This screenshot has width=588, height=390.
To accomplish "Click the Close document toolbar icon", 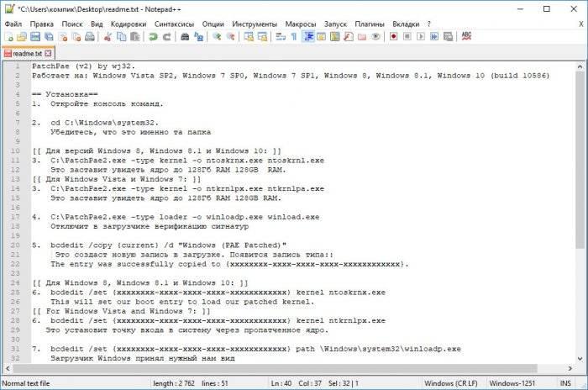I will click(64, 36).
